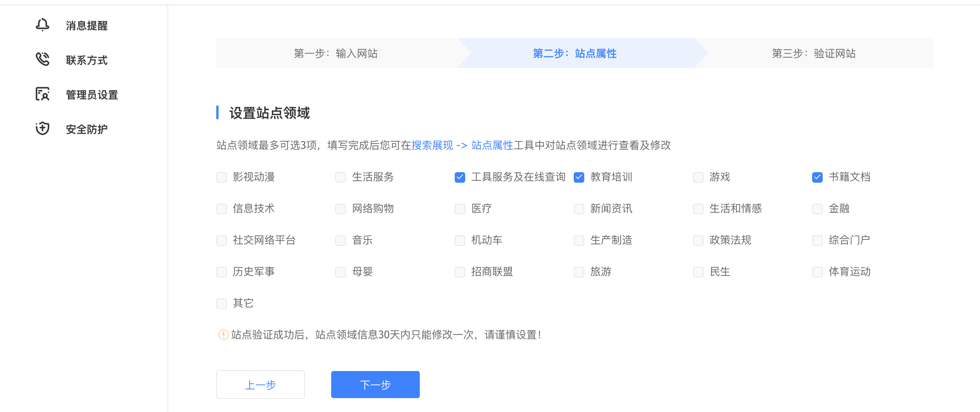Click the 上一步 button

click(261, 385)
